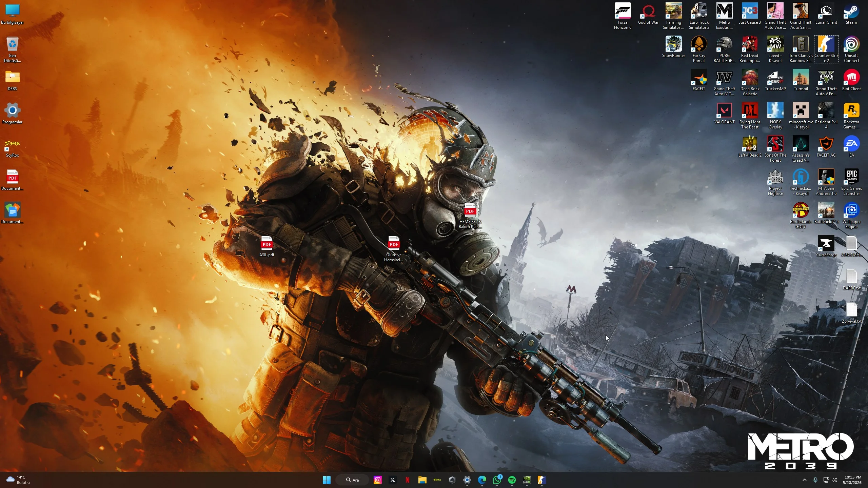Launch God of War from the desktop

click(x=648, y=14)
